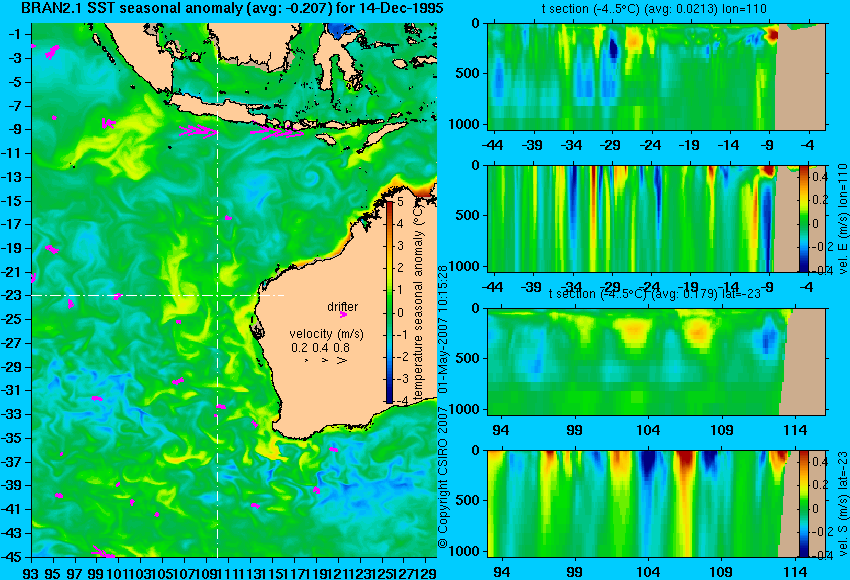
Task: Click the 'vel. S (m/s) lat=-23' axis label
Action: pos(843,504)
